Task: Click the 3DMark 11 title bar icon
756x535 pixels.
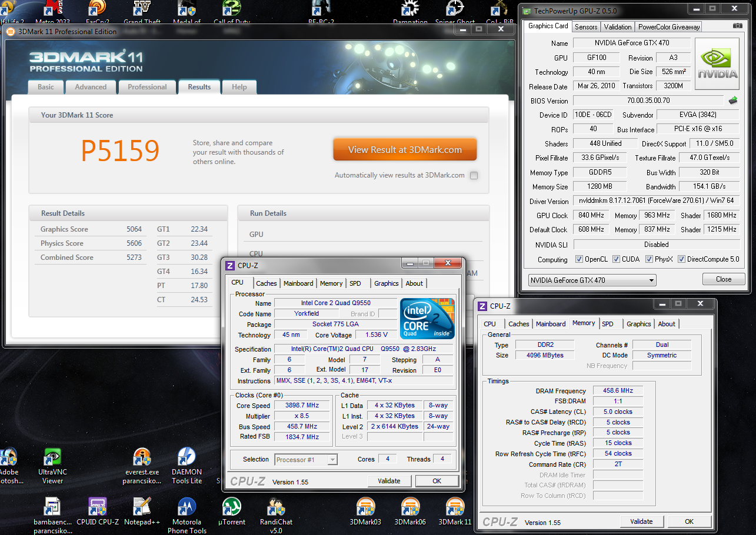Action: [x=10, y=32]
